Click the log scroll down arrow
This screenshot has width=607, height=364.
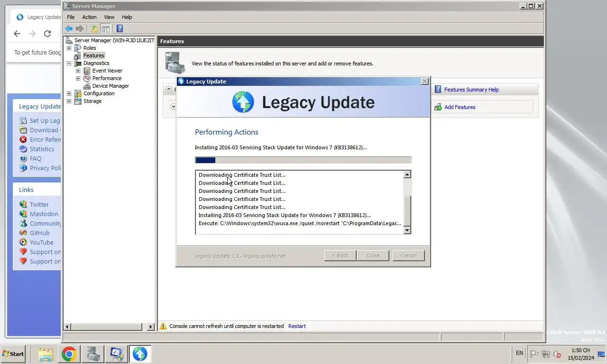tap(407, 230)
